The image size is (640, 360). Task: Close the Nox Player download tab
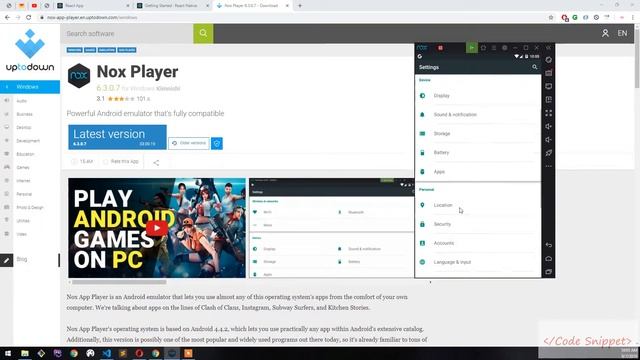(x=287, y=6)
